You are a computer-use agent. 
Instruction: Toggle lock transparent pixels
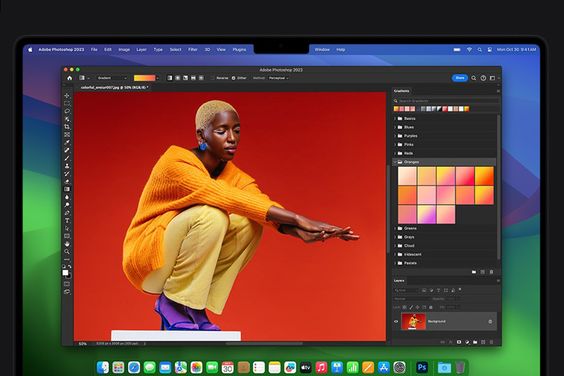click(x=404, y=307)
